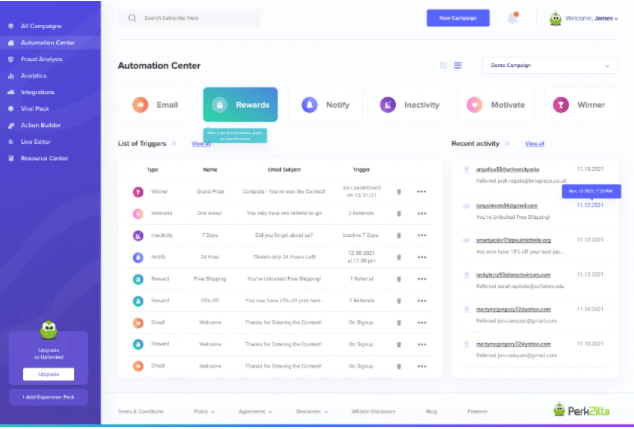Click the Inactivity icon in trigger list
634x429 pixels.
click(138, 235)
